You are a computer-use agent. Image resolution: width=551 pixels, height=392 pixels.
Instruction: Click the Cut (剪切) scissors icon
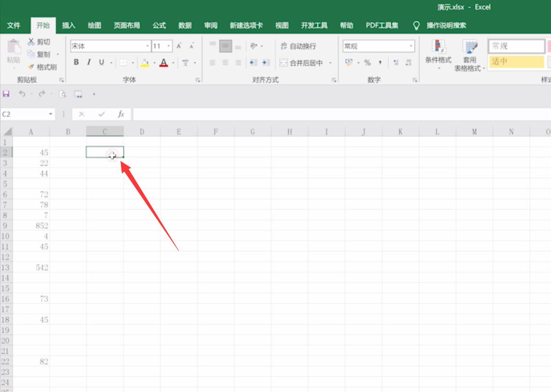[31, 42]
